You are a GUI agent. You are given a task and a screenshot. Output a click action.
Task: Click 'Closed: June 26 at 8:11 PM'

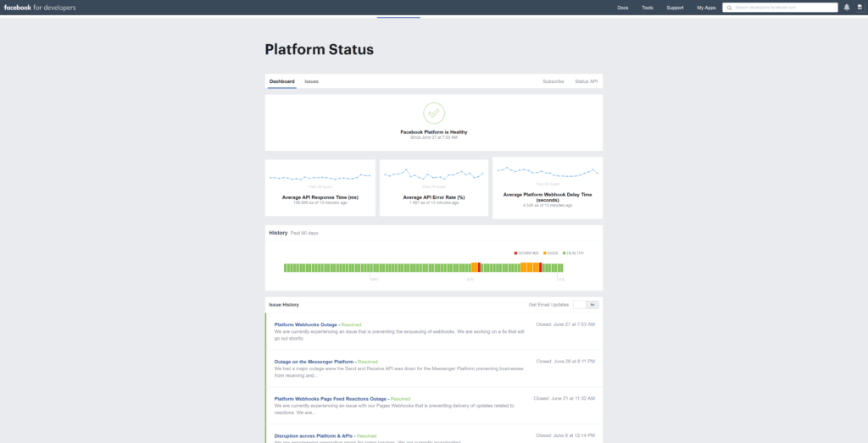tap(565, 361)
